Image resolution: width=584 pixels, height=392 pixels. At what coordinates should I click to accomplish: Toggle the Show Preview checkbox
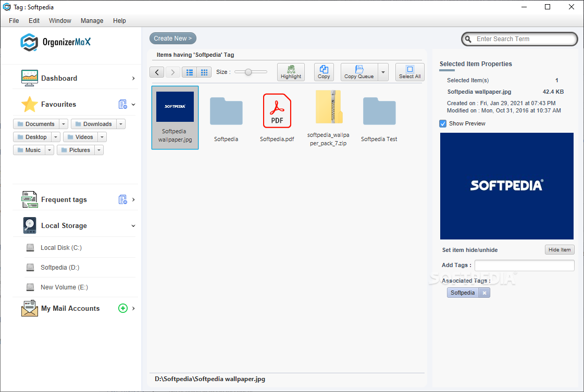[443, 123]
